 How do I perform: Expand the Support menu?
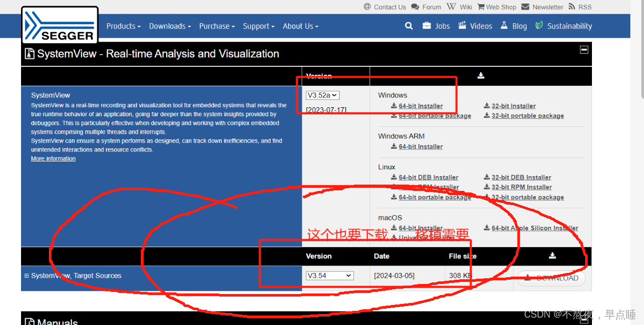pos(259,26)
